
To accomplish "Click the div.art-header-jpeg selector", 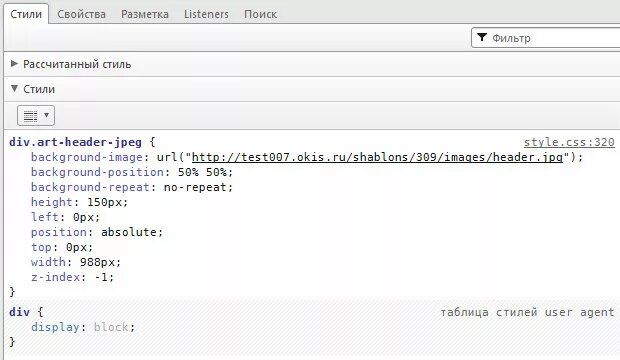I will 75,142.
